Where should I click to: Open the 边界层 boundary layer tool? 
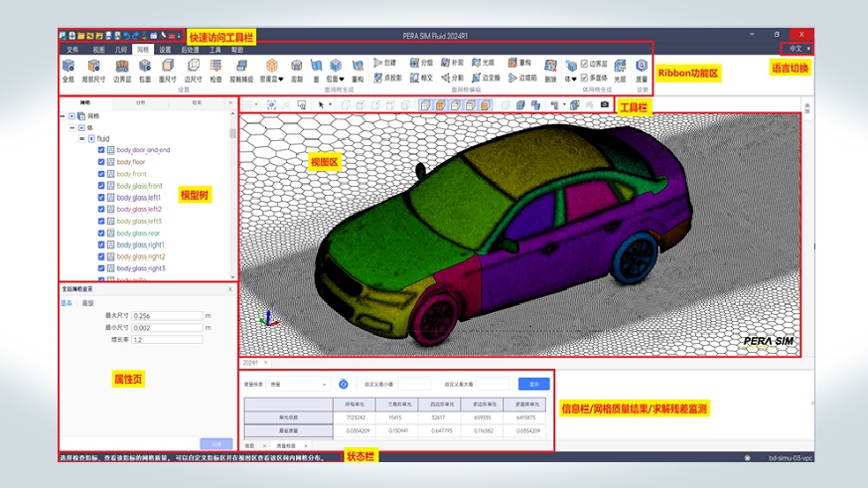click(121, 66)
